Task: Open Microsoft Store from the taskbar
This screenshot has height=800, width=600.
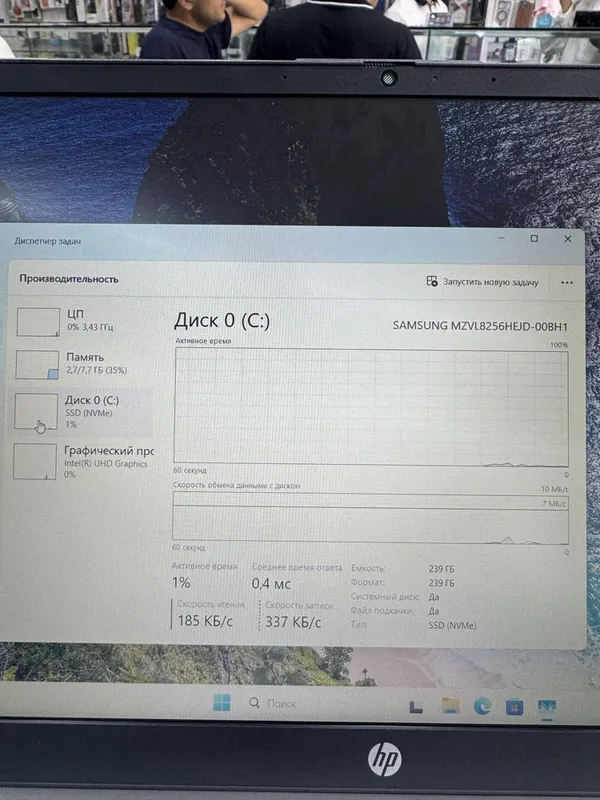Action: click(514, 707)
